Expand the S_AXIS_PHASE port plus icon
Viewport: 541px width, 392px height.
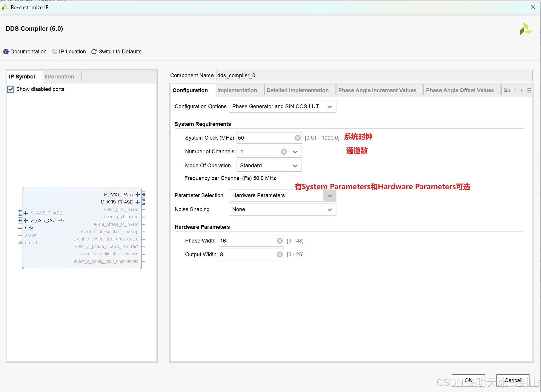26,213
